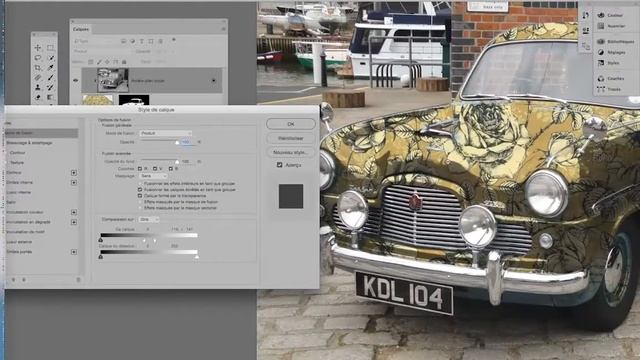This screenshot has height=360, width=640.
Task: Open the Réglages panel
Action: click(612, 52)
